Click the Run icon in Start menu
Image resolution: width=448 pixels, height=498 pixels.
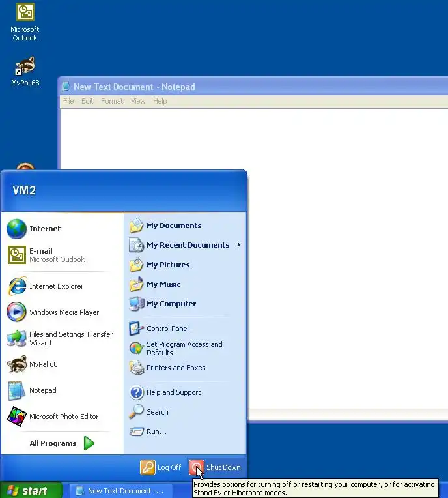click(x=137, y=432)
